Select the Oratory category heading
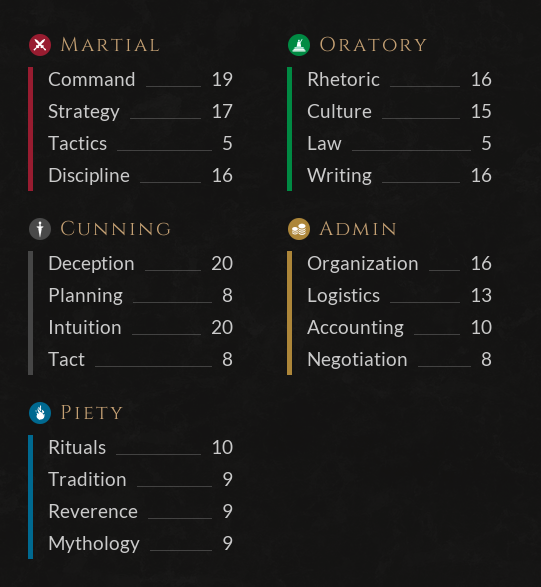 pyautogui.click(x=373, y=45)
